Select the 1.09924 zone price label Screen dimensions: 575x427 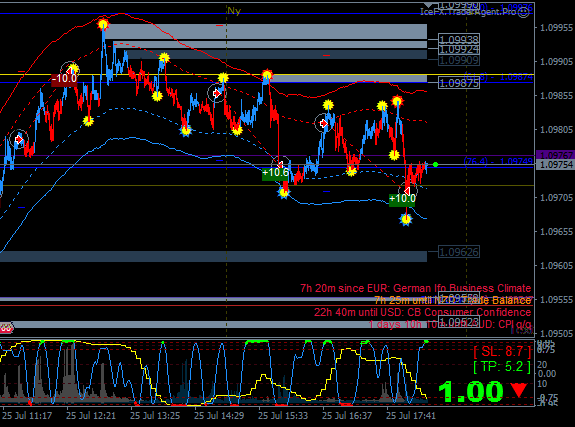coord(459,49)
